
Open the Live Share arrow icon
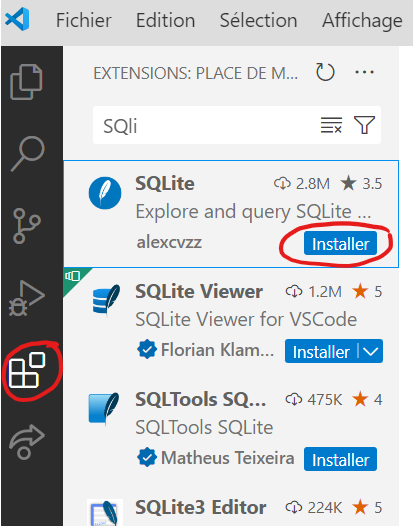[27, 442]
